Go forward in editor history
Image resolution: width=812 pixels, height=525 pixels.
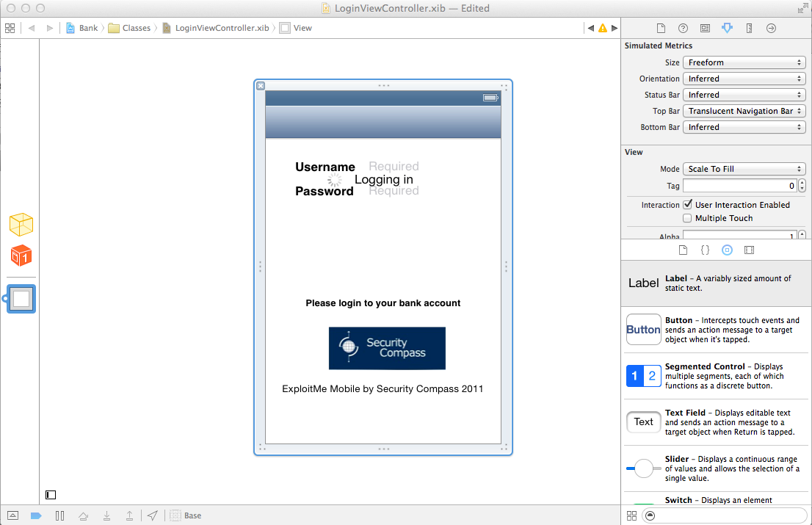tap(49, 28)
